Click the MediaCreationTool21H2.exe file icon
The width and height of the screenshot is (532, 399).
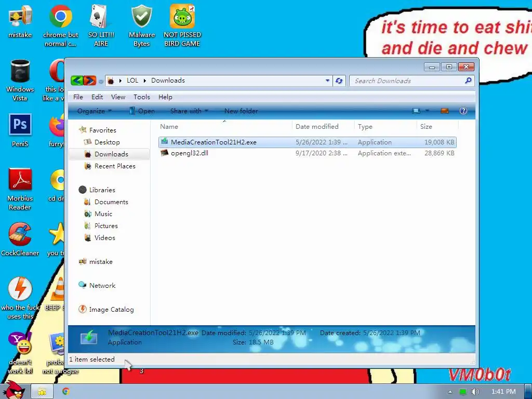tap(165, 142)
